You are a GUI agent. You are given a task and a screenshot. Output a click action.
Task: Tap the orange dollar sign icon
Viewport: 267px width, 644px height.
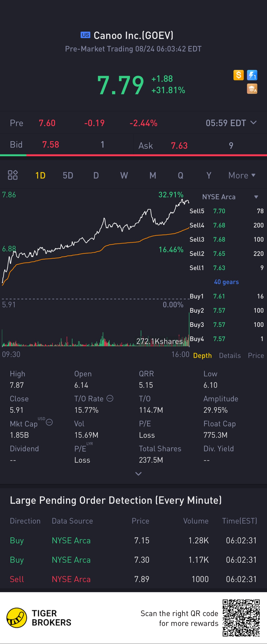tap(238, 75)
